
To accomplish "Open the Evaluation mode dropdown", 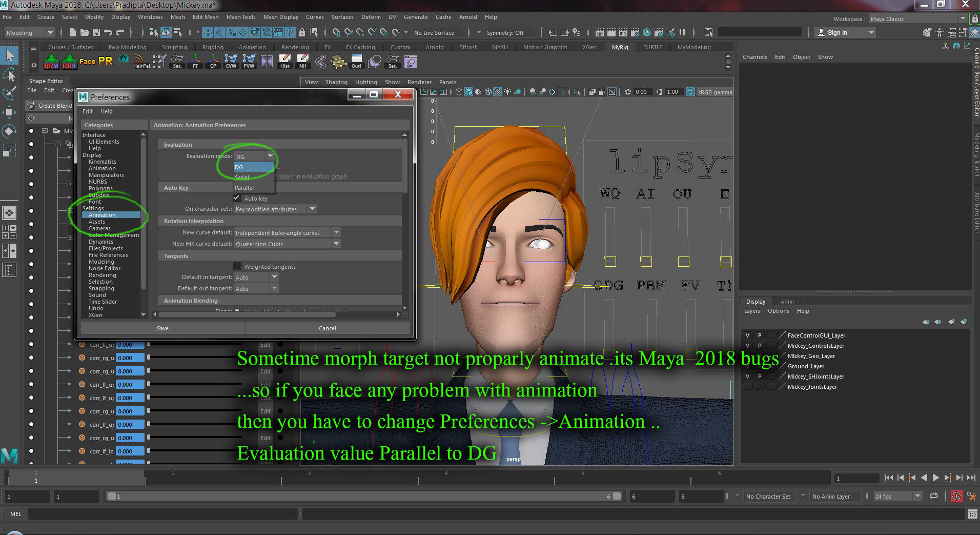I will coord(255,156).
